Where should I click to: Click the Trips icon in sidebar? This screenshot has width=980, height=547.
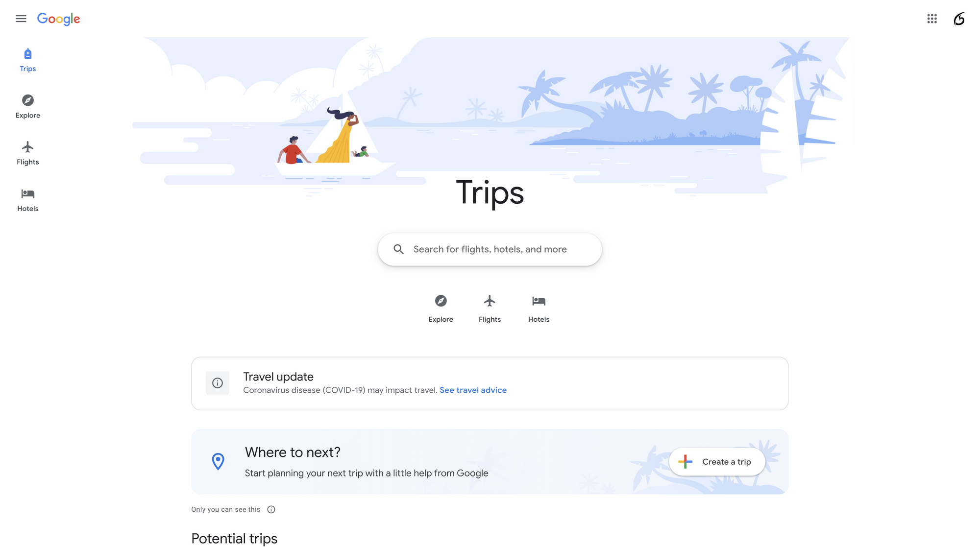coord(27,54)
